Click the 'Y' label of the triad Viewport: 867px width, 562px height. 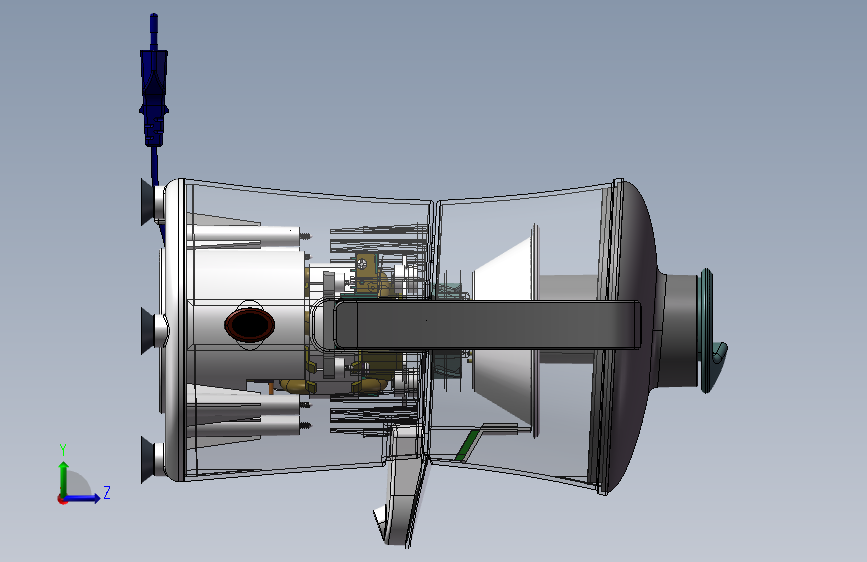click(x=63, y=450)
